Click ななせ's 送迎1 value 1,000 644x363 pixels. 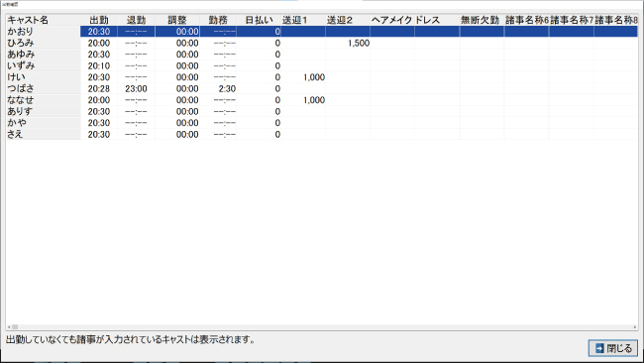[x=314, y=100]
